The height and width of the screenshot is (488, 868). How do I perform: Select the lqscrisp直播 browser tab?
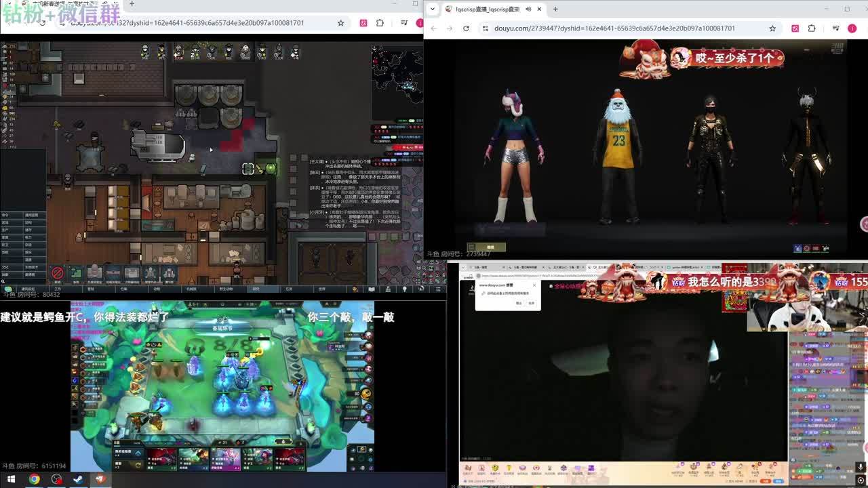492,9
